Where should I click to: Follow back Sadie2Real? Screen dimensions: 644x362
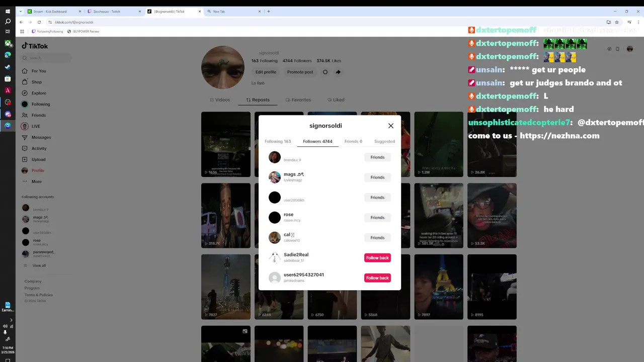point(377,258)
